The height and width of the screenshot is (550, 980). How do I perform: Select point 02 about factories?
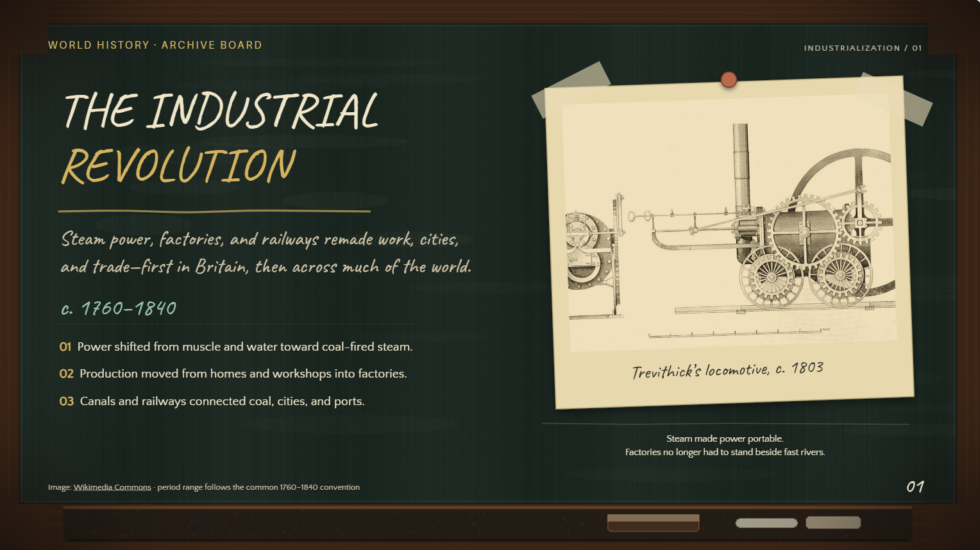pyautogui.click(x=233, y=374)
